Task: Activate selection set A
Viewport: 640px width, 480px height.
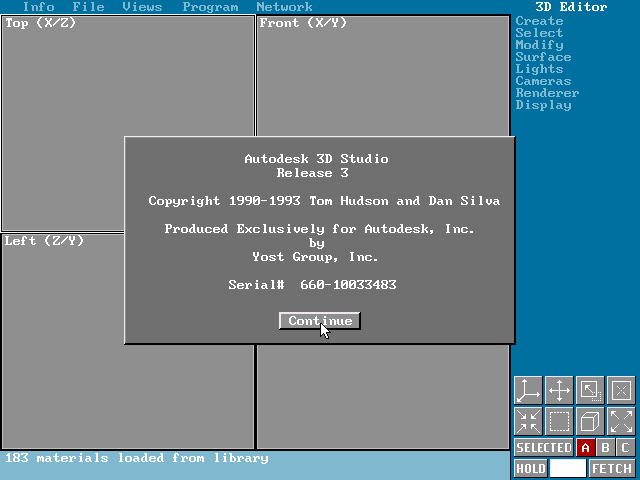Action: [x=585, y=448]
